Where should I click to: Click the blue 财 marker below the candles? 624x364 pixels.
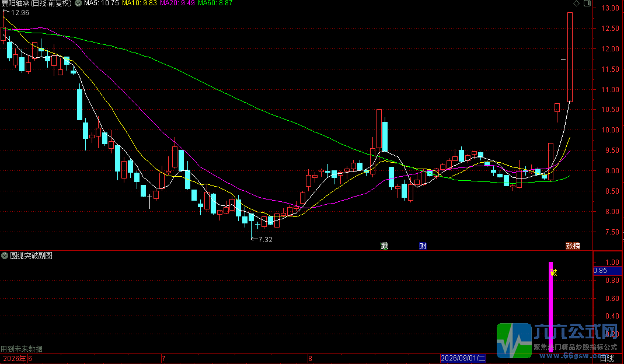[x=423, y=246]
